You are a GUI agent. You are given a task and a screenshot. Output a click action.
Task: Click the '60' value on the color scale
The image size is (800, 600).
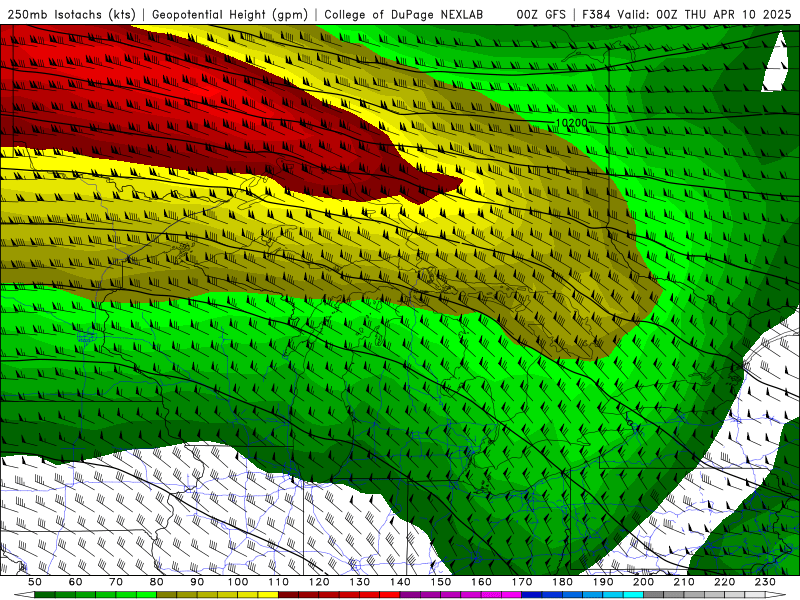click(76, 582)
